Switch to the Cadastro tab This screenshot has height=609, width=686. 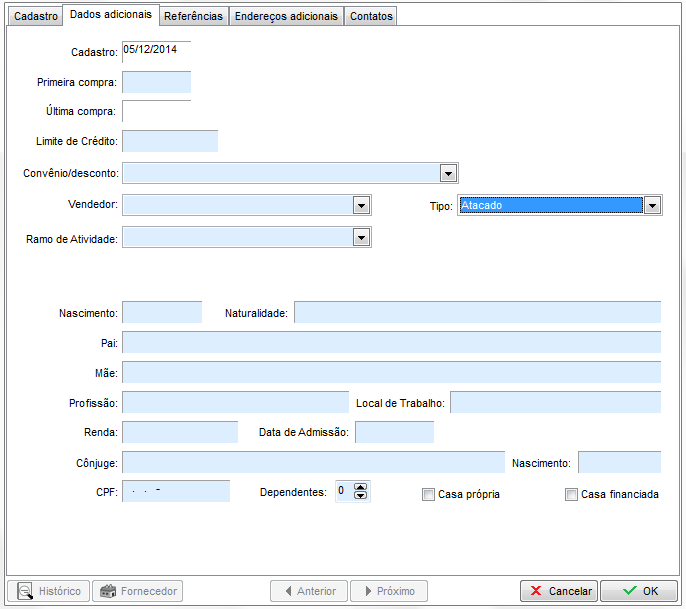click(36, 16)
